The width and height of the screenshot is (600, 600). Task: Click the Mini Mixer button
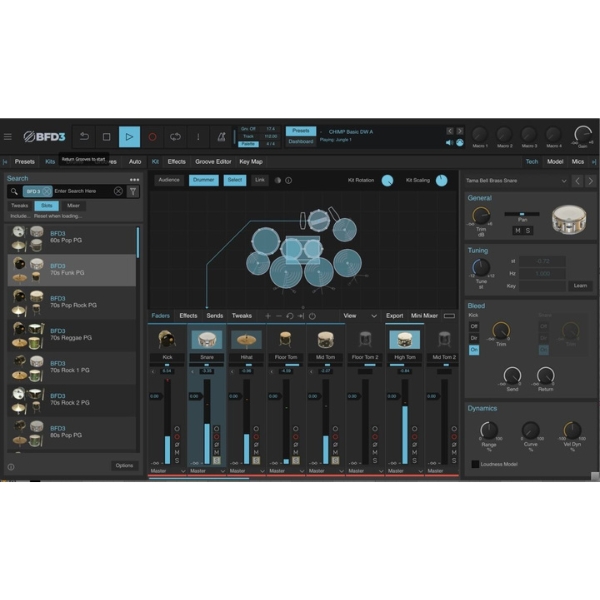click(424, 316)
